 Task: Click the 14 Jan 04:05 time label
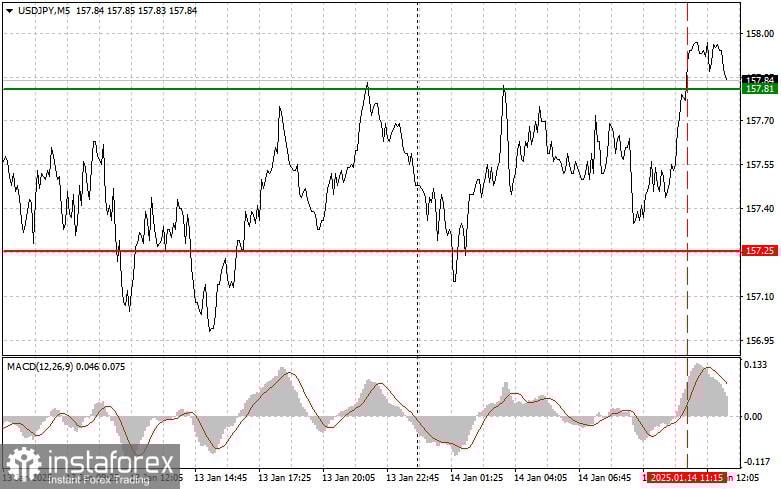pyautogui.click(x=540, y=478)
